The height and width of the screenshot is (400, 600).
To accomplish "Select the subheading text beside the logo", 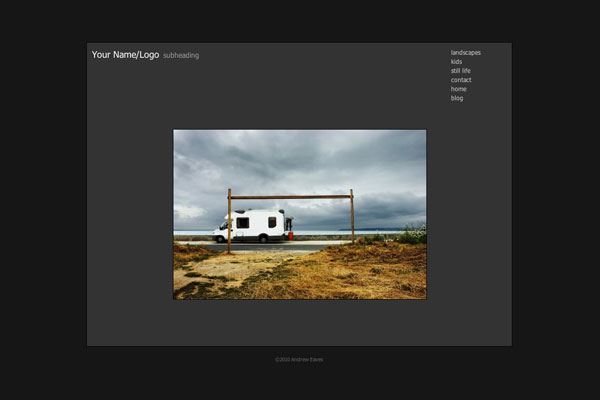I will click(181, 56).
